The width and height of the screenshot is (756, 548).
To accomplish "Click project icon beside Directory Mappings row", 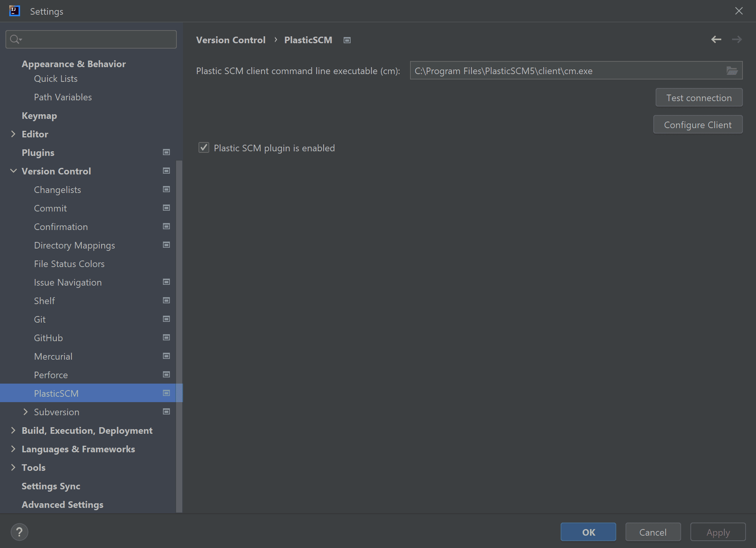I will [x=166, y=245].
